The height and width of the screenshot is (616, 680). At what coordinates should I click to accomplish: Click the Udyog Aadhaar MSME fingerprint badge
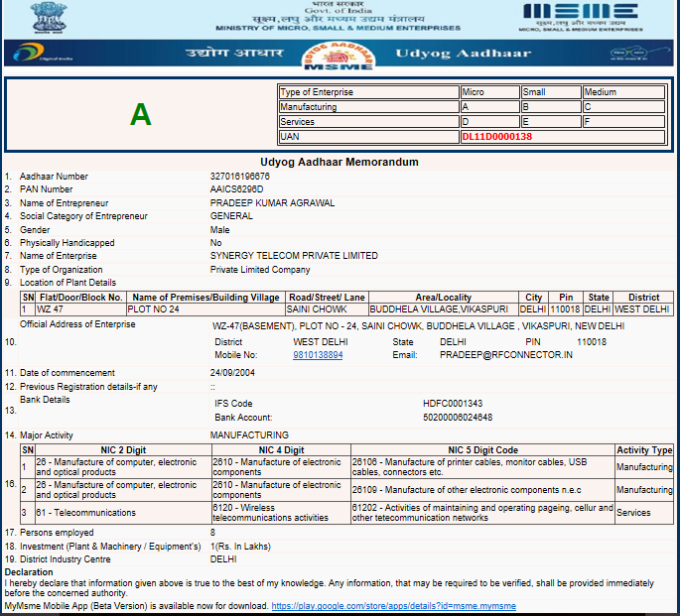tap(339, 56)
